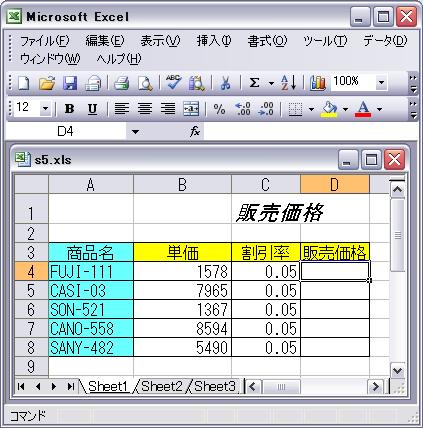Click the 販売価格 header cell in row 3
This screenshot has width=423, height=428.
[335, 252]
